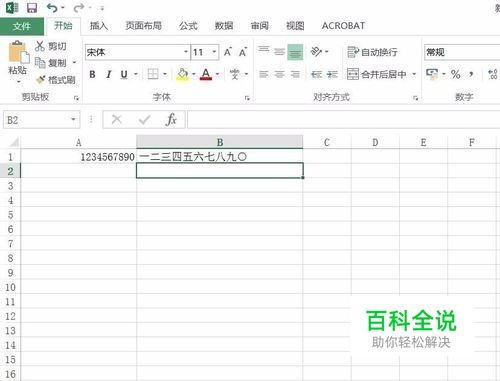Open the 常规 number format dropdown

(x=463, y=52)
